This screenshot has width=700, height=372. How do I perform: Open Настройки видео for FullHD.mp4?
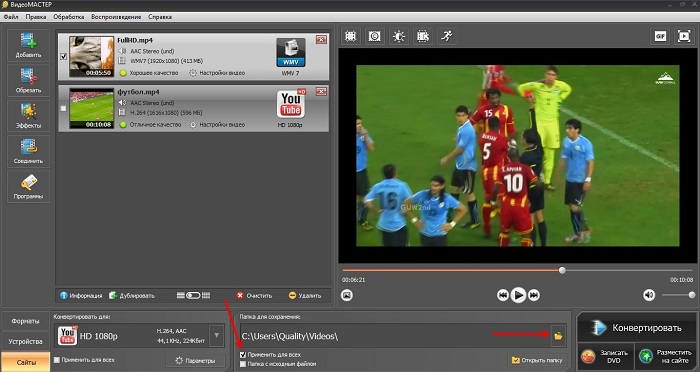(x=217, y=73)
